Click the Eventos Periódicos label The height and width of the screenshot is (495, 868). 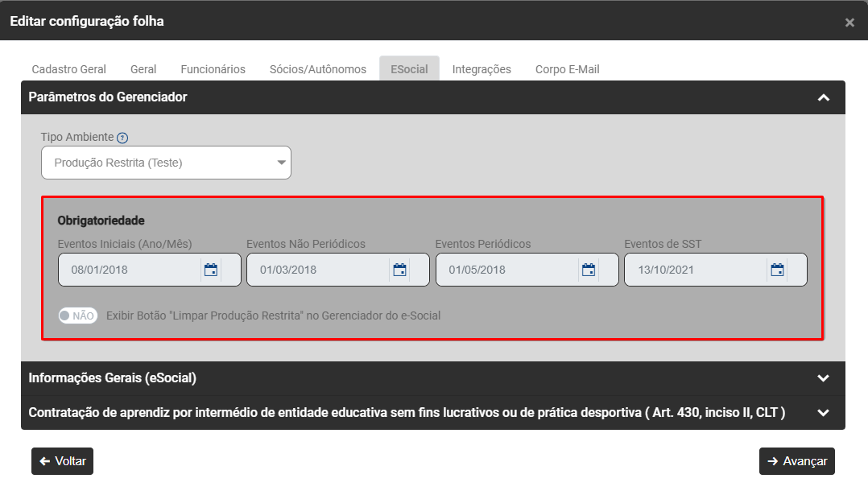click(x=483, y=244)
